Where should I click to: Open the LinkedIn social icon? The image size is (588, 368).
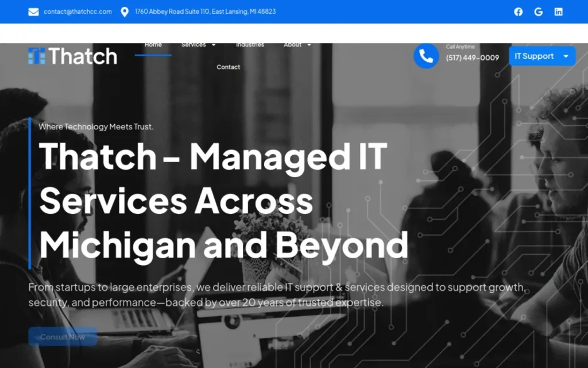pyautogui.click(x=558, y=11)
